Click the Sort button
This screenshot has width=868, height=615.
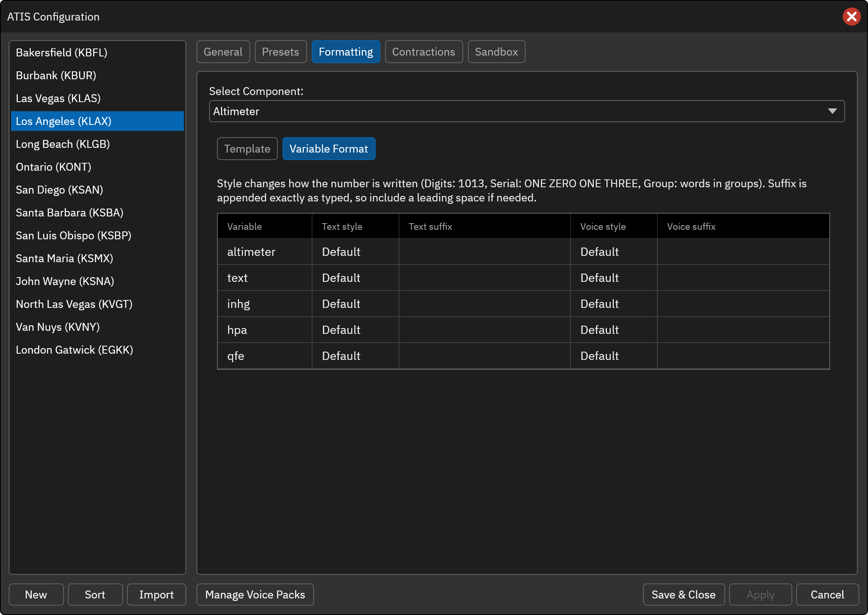click(x=95, y=594)
